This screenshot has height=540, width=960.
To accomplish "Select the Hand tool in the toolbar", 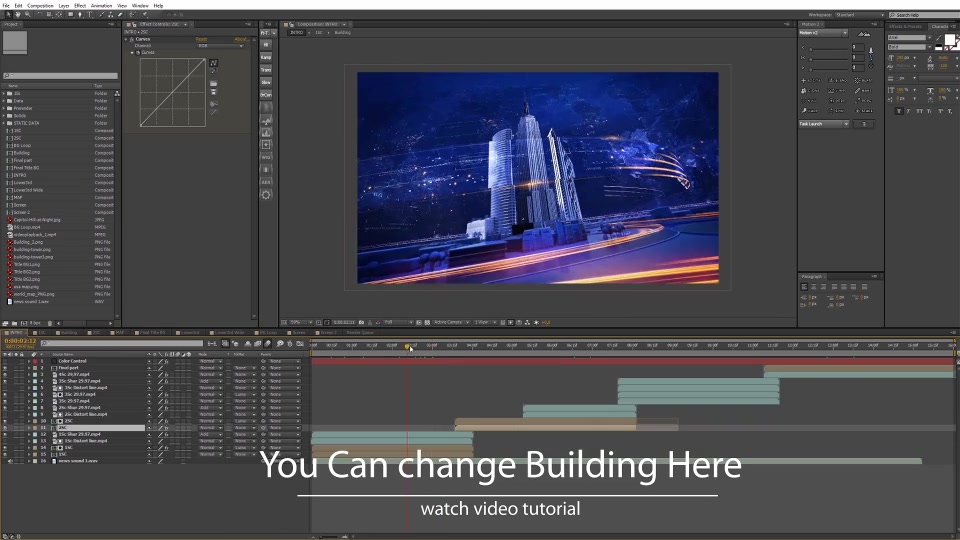I will coord(17,15).
